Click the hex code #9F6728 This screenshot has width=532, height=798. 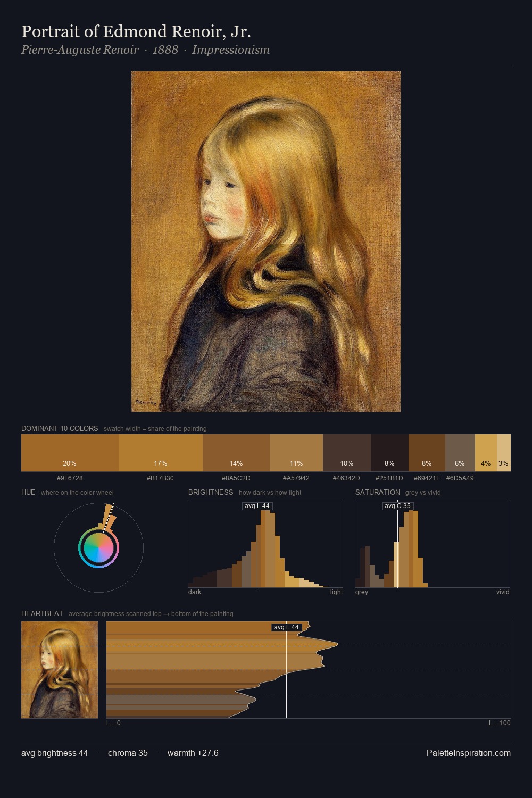pyautogui.click(x=70, y=478)
